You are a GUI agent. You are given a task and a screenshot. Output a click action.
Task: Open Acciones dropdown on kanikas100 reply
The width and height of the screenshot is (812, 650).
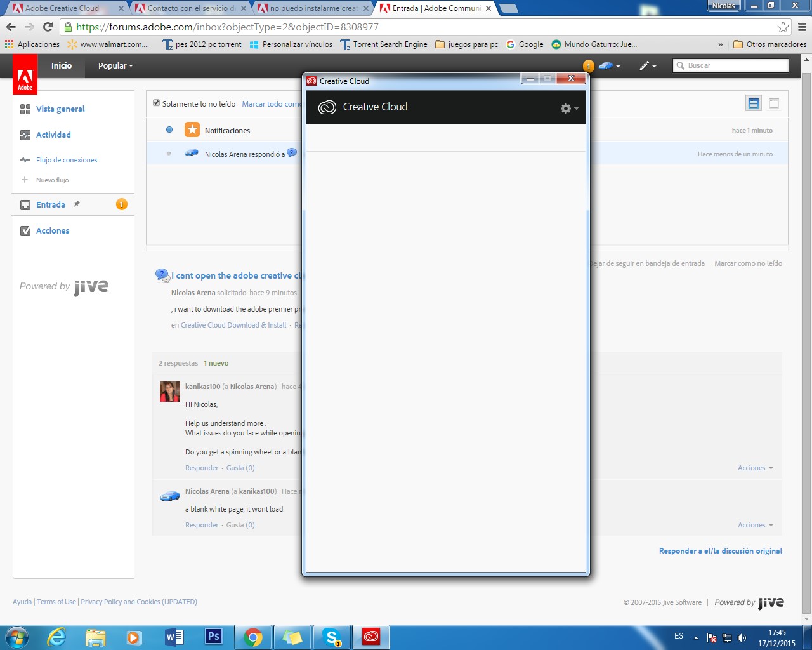[755, 468]
